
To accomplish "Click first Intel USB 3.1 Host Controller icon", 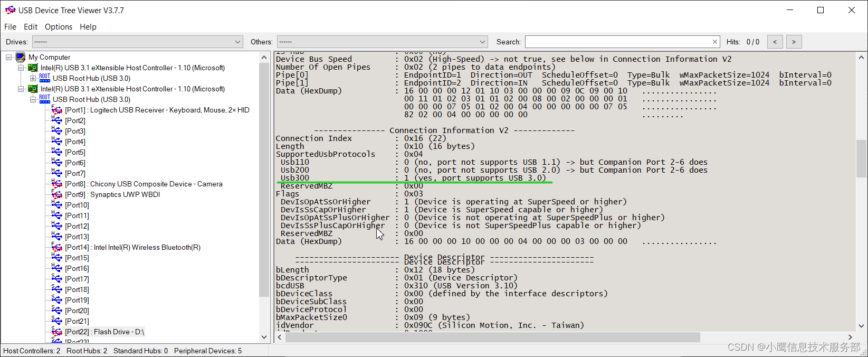I will point(33,68).
